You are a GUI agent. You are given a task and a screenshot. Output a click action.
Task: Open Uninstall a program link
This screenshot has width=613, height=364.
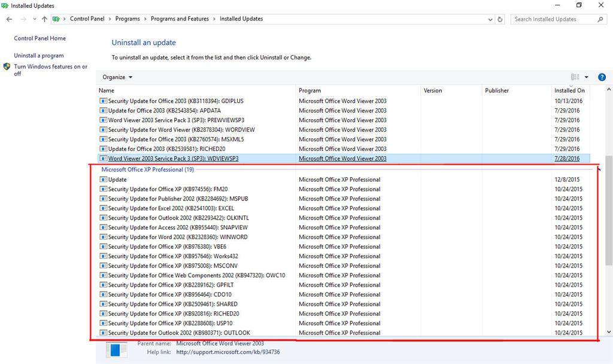point(39,56)
